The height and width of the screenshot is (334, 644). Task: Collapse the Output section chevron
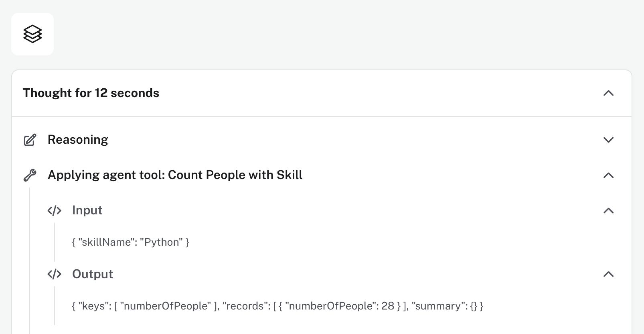point(608,274)
